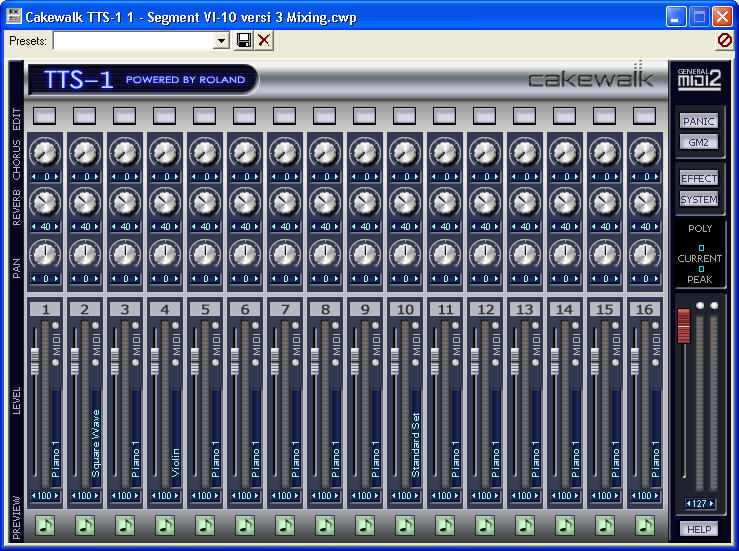
Task: Click the channel 3 chorus value field
Action: 125,177
